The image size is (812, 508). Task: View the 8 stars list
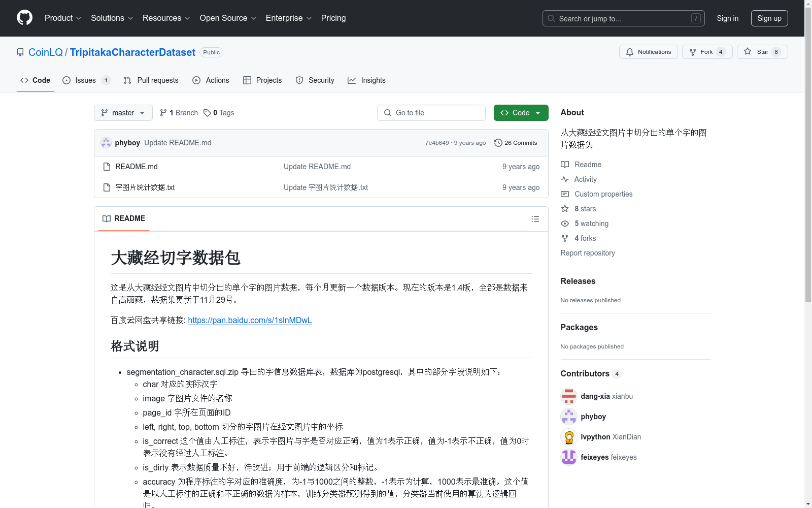click(x=579, y=209)
